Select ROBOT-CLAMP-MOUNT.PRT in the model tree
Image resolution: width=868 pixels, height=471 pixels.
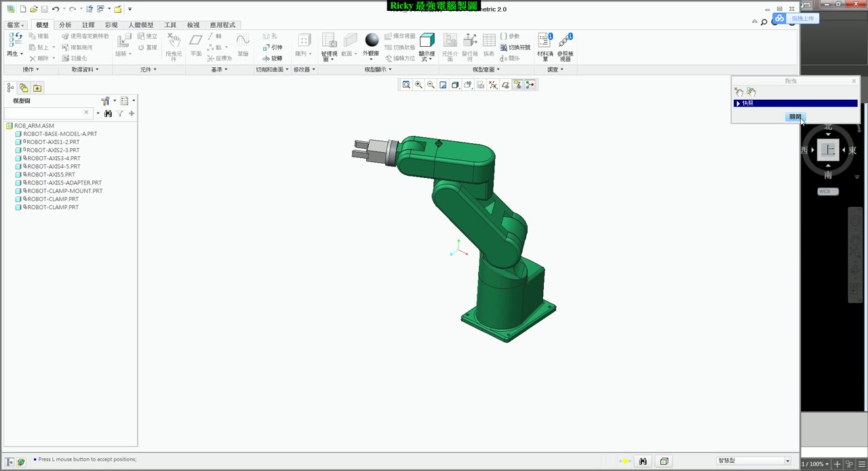pyautogui.click(x=64, y=191)
